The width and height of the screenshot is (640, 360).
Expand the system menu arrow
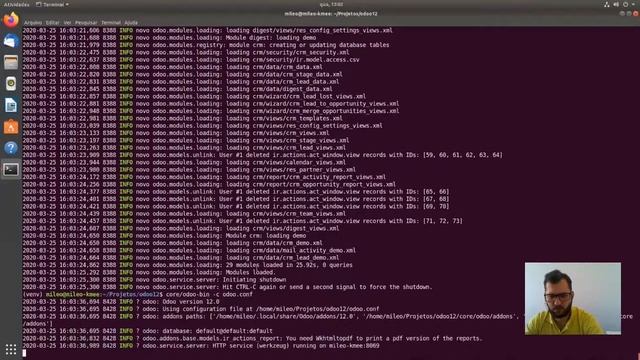(x=633, y=4)
